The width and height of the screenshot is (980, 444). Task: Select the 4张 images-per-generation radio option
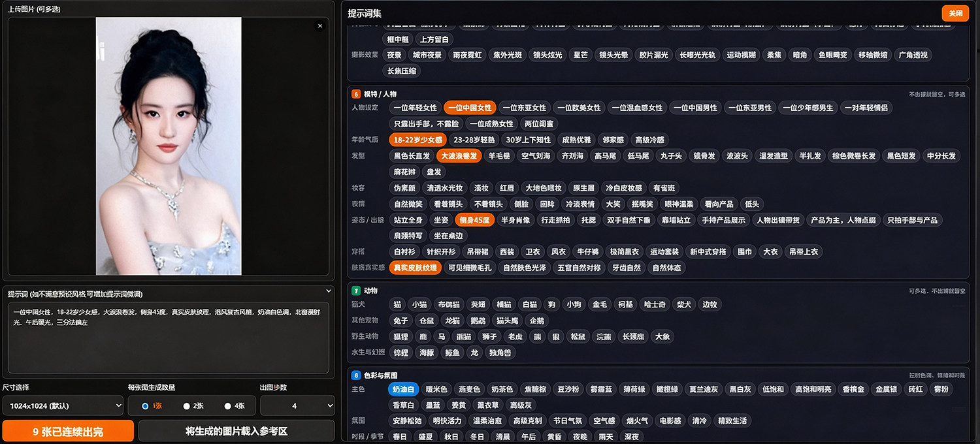[235, 405]
